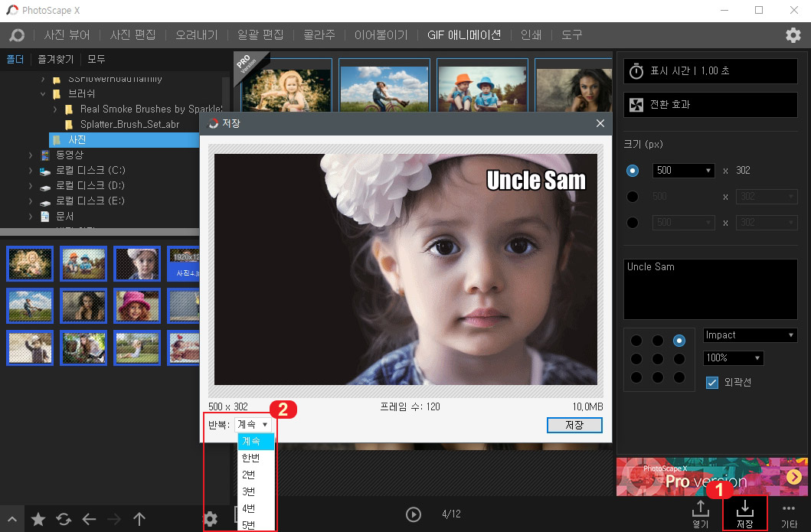Select the 문서 folder
The width and height of the screenshot is (811, 532).
pos(64,216)
